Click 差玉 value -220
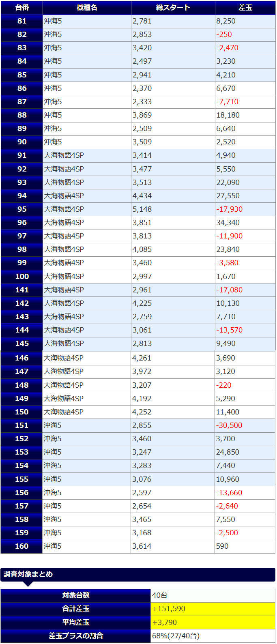277x644 pixels. click(x=224, y=385)
